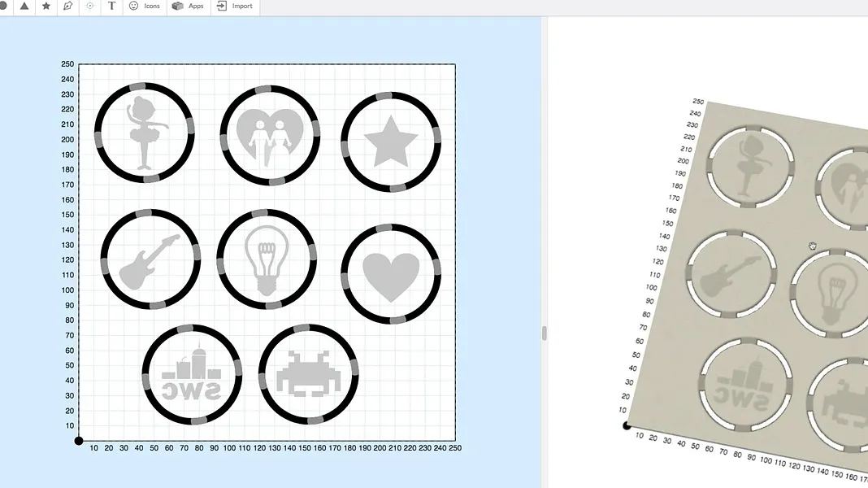The width and height of the screenshot is (868, 488).
Task: Select the electric guitar shape
Action: [x=149, y=262]
